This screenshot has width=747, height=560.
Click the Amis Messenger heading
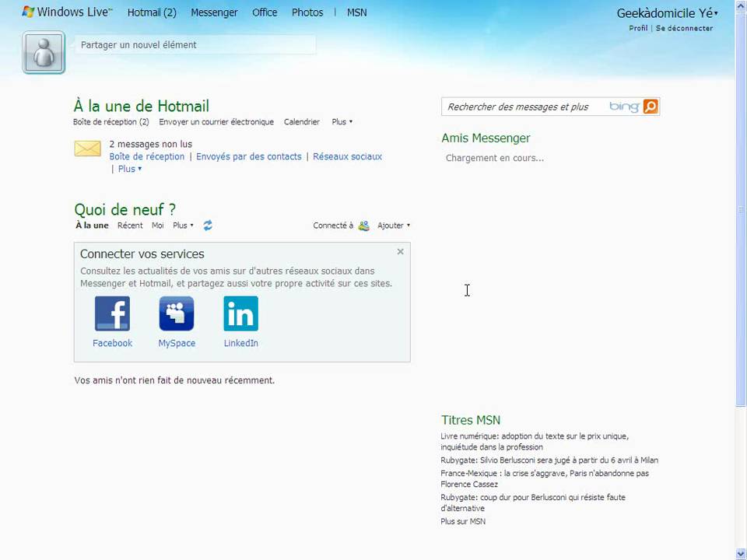[486, 138]
